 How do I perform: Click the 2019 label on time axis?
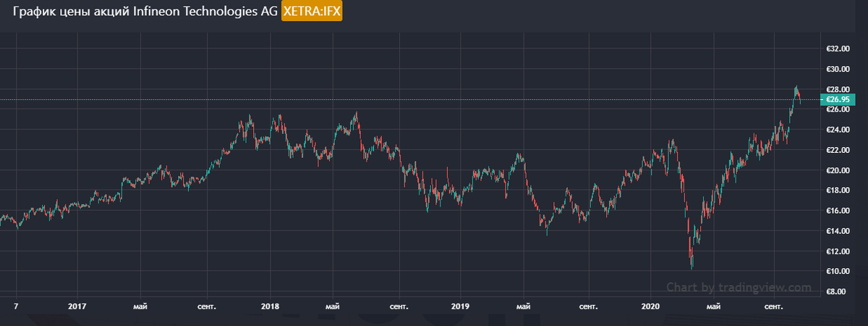tap(461, 306)
